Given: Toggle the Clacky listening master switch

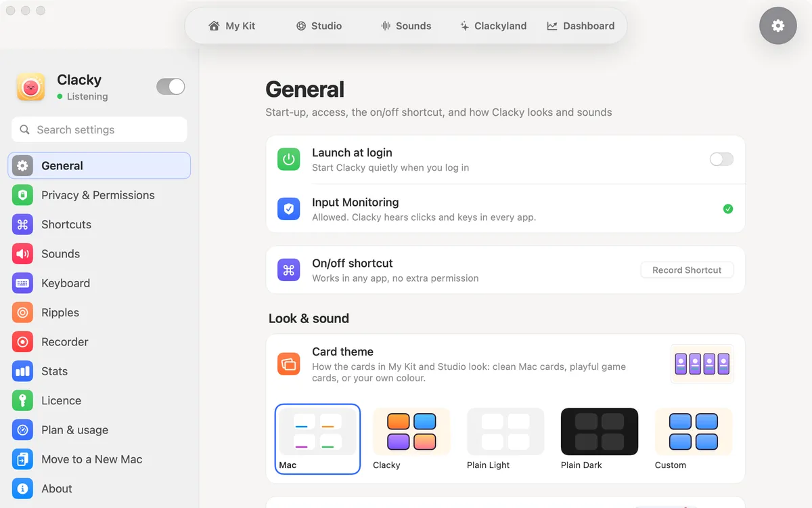Looking at the screenshot, I should point(171,87).
